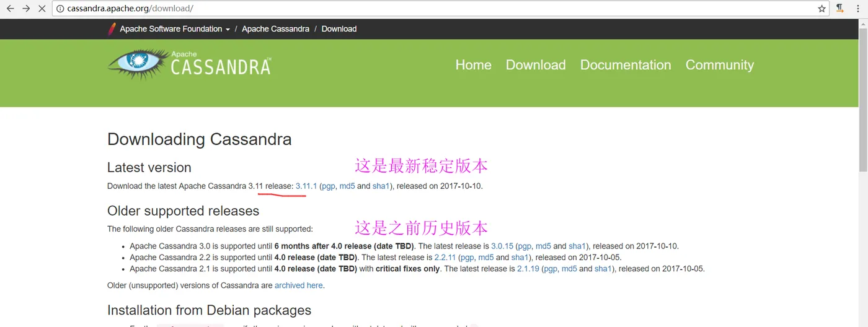Open the 'archived here' link

tap(299, 286)
